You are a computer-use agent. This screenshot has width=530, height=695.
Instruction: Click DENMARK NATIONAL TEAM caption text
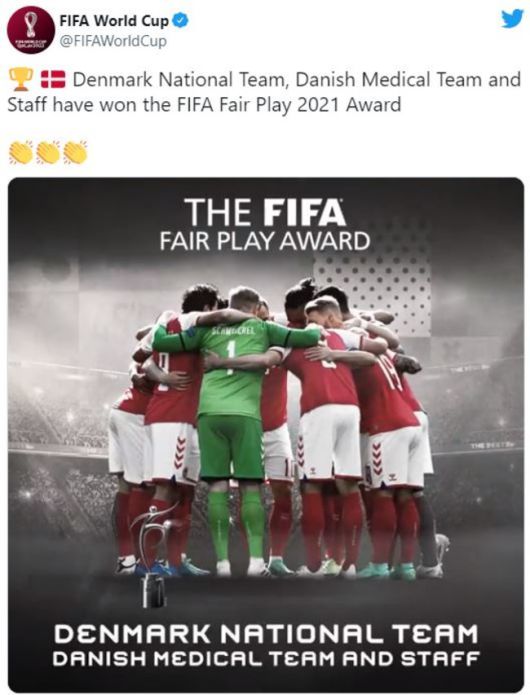tap(266, 633)
